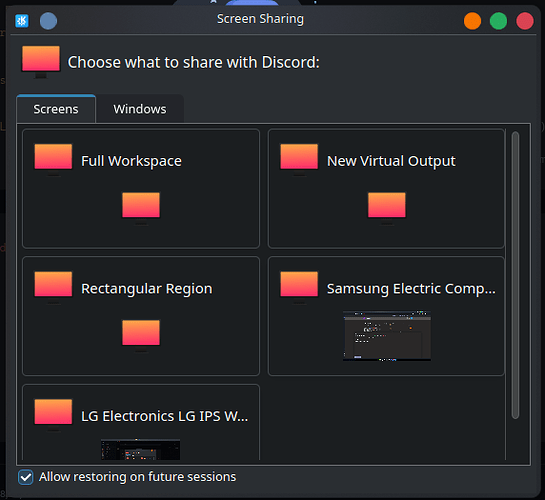Minimize the Screen Sharing window with the orange button

tap(472, 21)
